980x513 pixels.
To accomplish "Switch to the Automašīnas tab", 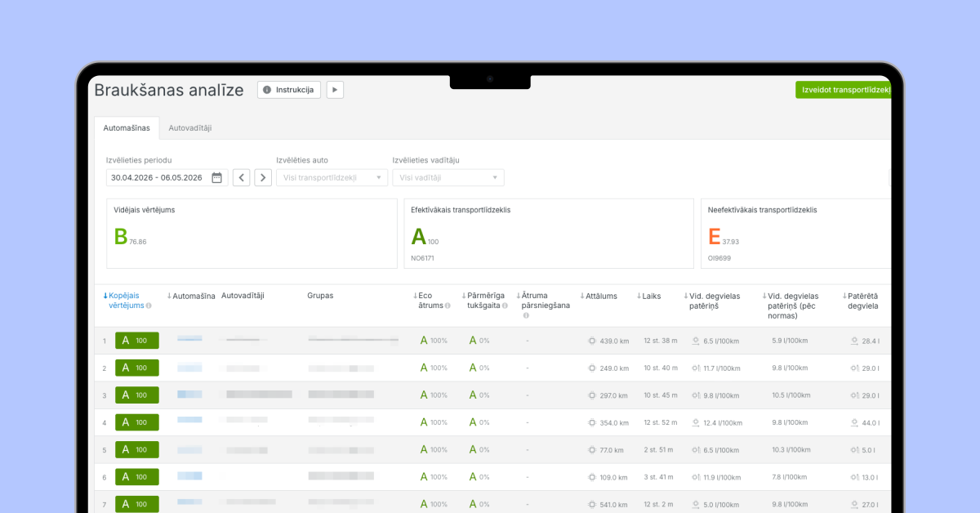I will click(x=127, y=128).
